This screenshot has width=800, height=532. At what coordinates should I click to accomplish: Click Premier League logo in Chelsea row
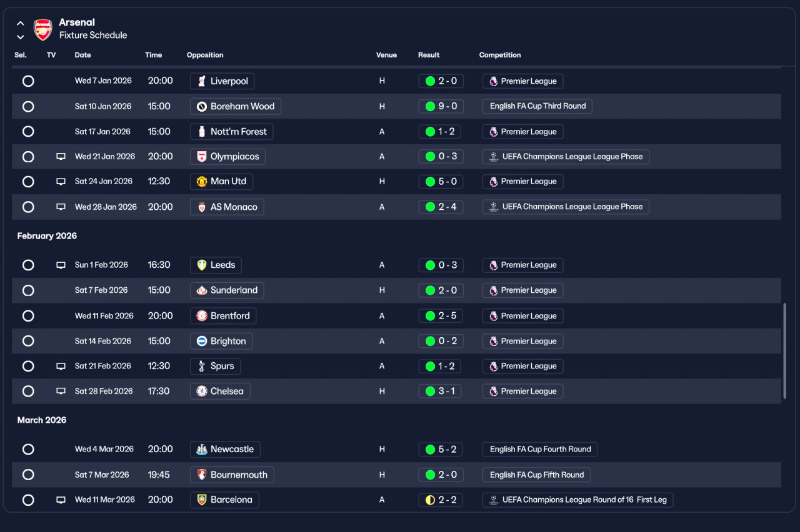(x=494, y=392)
